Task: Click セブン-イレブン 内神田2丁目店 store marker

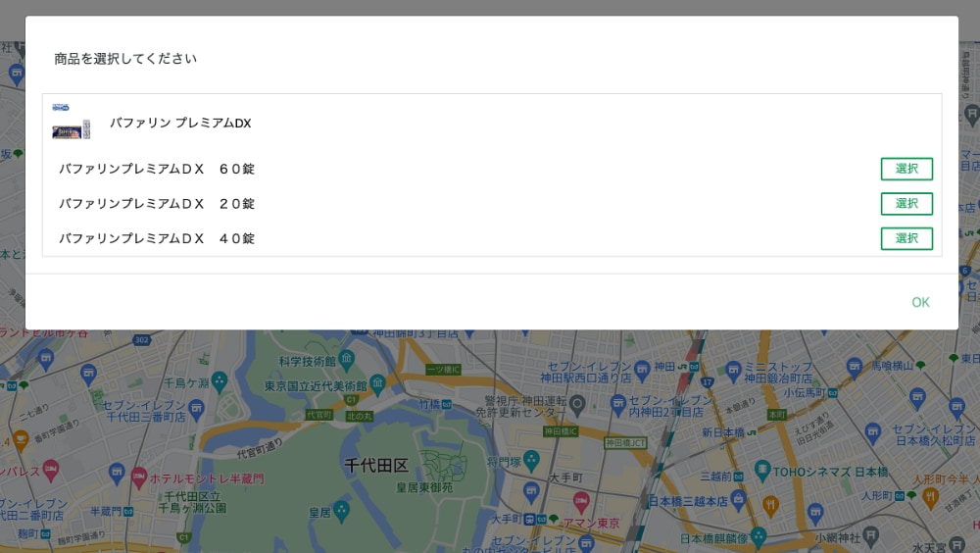Action: coord(618,404)
